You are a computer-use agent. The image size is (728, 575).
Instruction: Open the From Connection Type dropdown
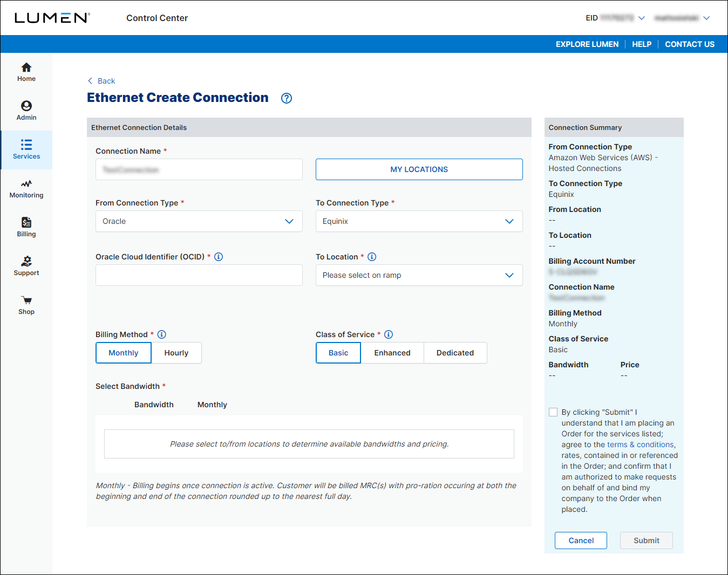pos(199,221)
